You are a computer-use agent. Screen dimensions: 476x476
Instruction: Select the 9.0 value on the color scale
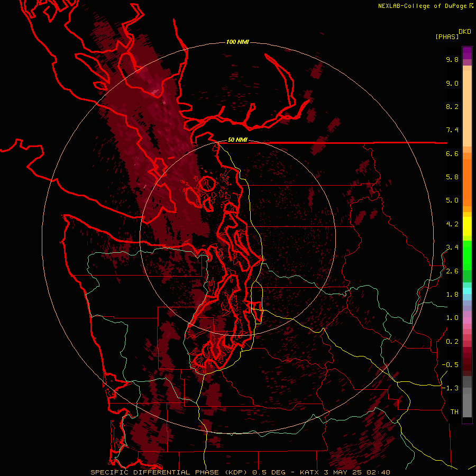coord(452,83)
